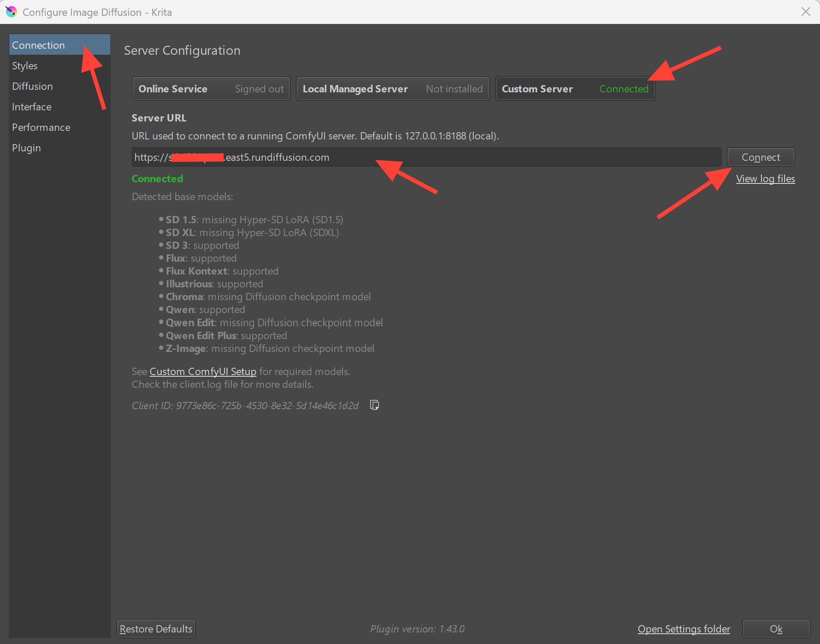Open the Settings folder
Image resolution: width=820 pixels, height=644 pixels.
683,629
